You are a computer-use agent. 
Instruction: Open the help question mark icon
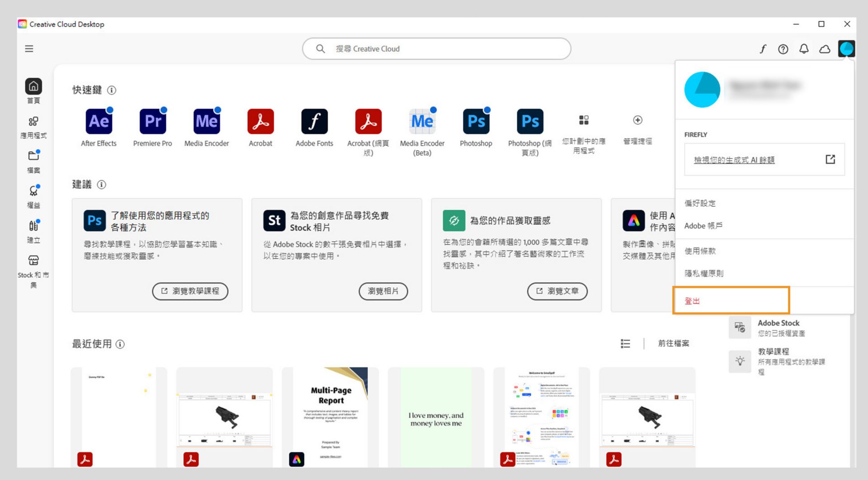point(783,49)
